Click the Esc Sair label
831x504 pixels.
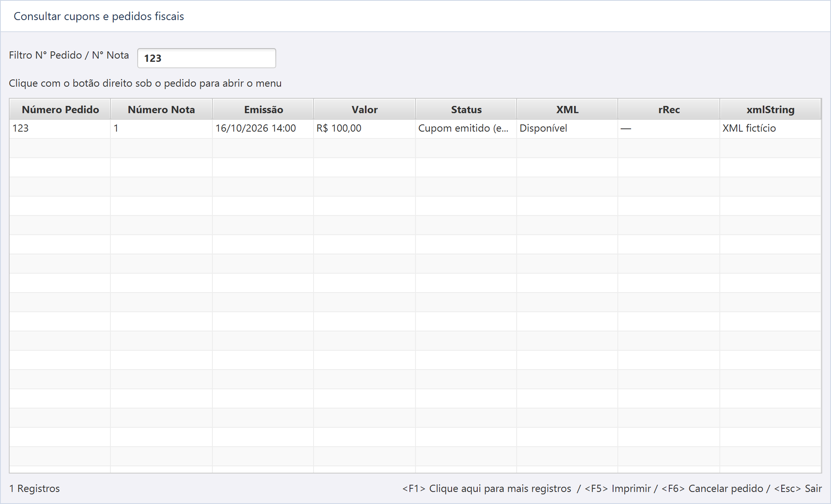[x=798, y=488]
